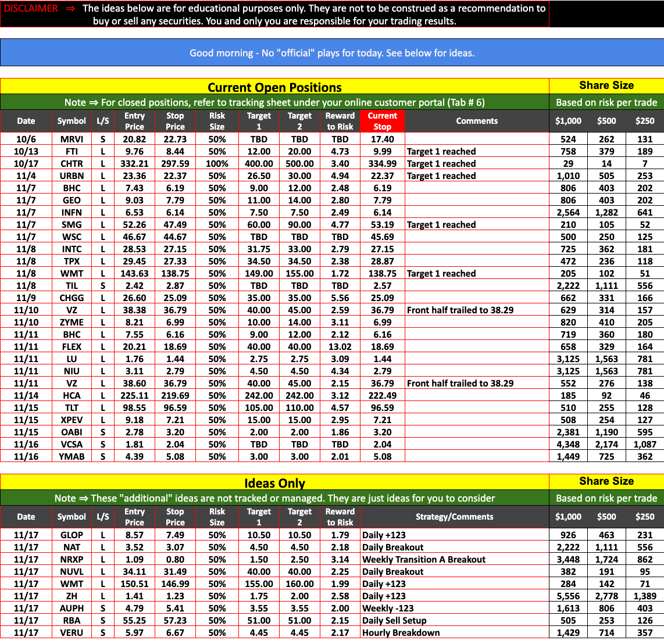Click the Hourly Breakdown strategy cell

click(x=401, y=633)
